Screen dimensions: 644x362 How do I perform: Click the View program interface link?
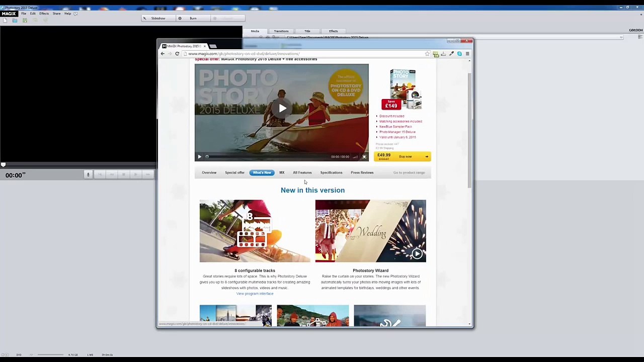pyautogui.click(x=255, y=294)
